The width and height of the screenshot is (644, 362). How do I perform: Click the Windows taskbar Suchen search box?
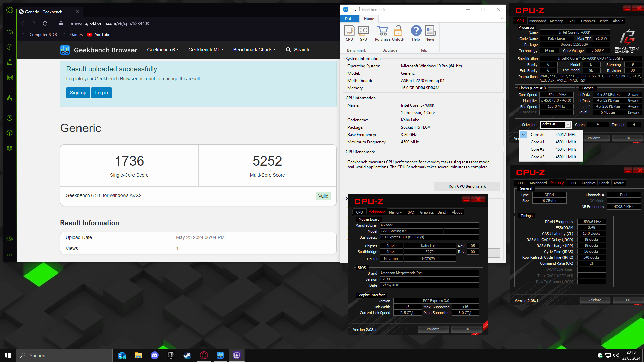click(64, 355)
